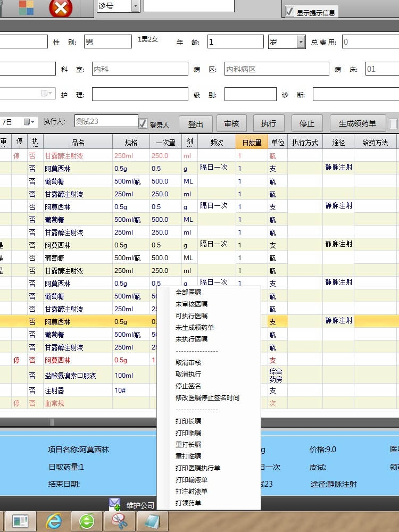The height and width of the screenshot is (532, 399).
Task: Click the 途径 column header
Action: point(338,143)
